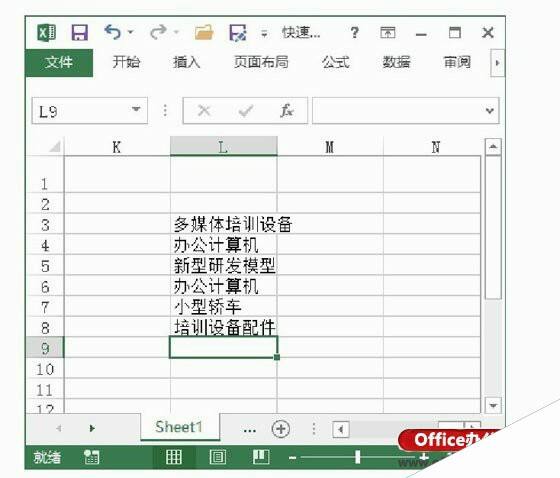
Task: Switch to Page Break Preview
Action: tap(261, 457)
